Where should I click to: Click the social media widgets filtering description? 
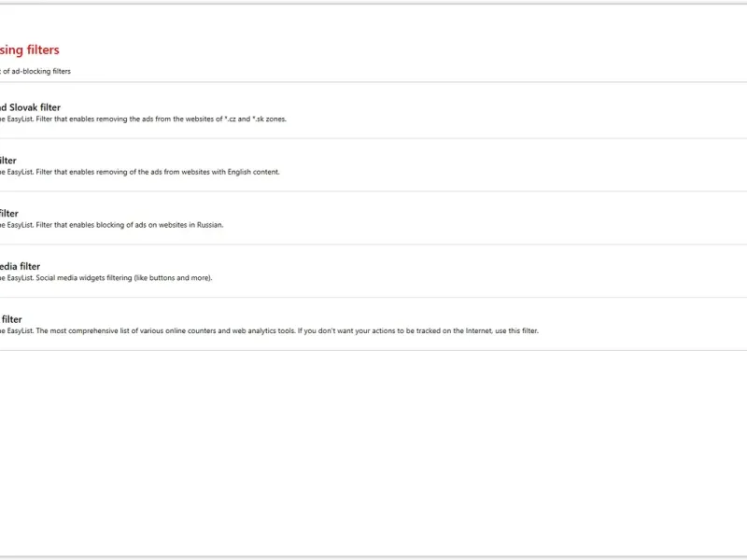click(x=106, y=278)
